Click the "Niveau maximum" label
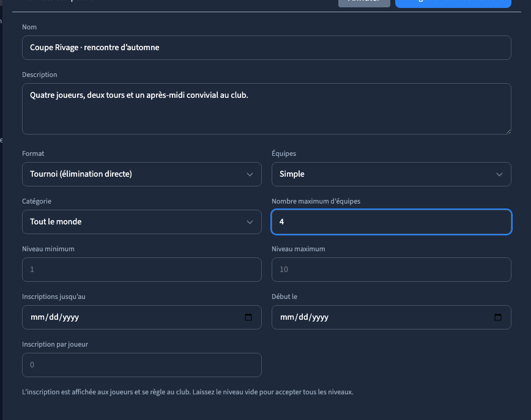Screen dimensions: 531x420 click(299, 249)
